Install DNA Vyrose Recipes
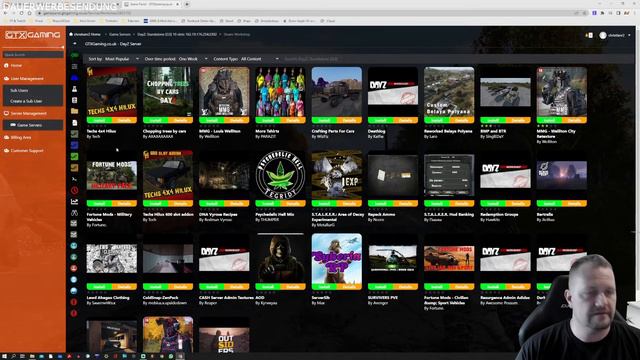Image resolution: width=640 pixels, height=360 pixels. 211,203
